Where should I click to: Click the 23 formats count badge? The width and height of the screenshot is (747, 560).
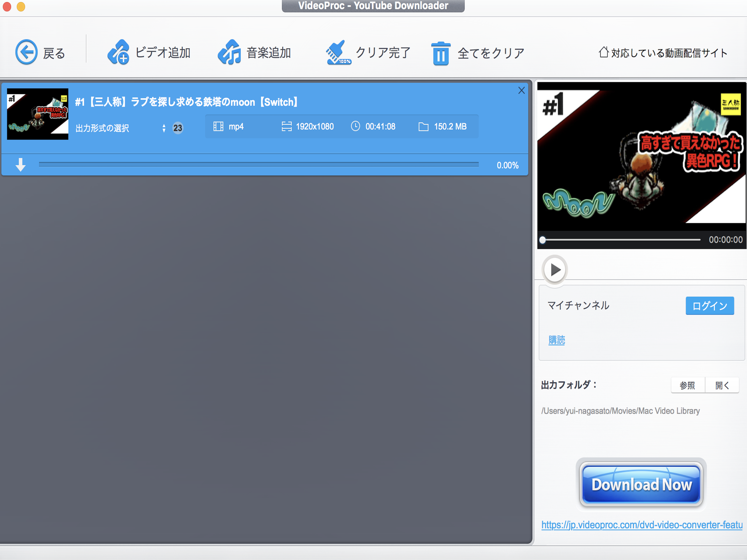[178, 128]
